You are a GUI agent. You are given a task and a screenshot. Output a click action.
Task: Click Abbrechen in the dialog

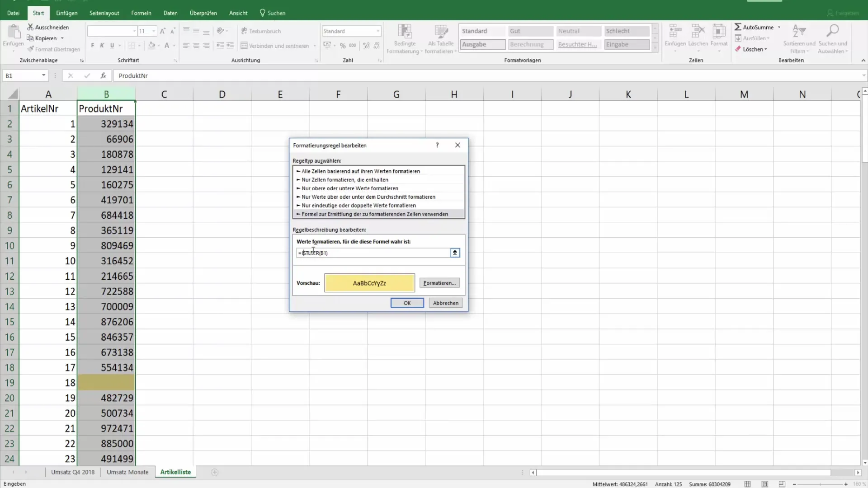click(x=446, y=303)
